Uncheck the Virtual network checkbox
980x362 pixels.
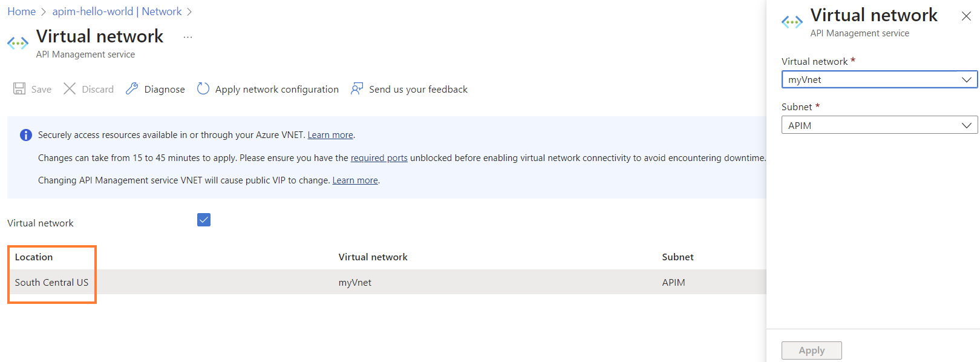pos(204,220)
